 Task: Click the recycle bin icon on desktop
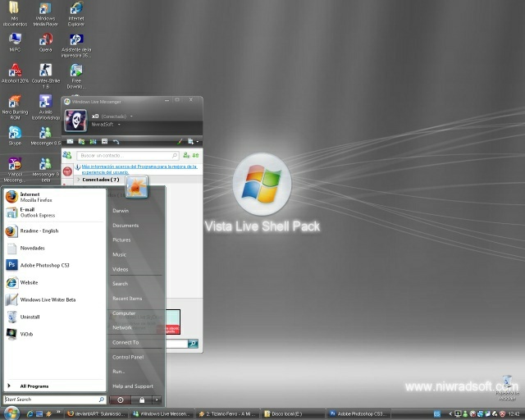(508, 387)
